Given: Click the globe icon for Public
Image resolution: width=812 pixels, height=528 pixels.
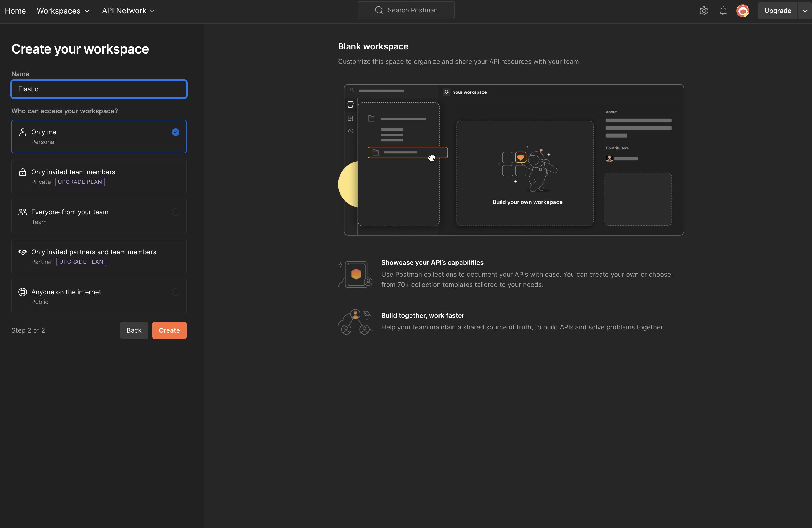Looking at the screenshot, I should 22,292.
